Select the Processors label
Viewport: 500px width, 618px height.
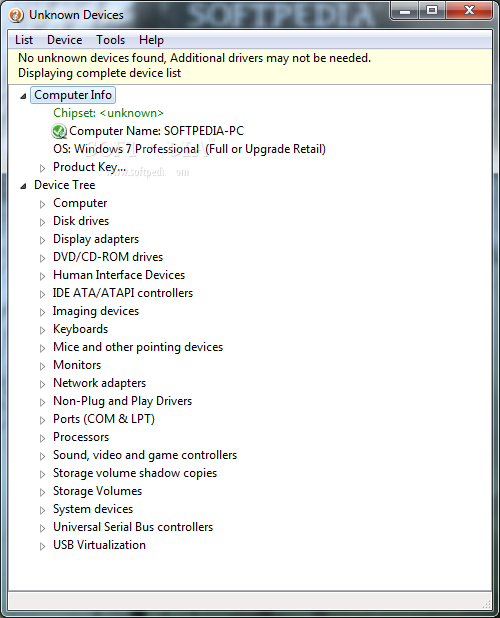pos(81,437)
